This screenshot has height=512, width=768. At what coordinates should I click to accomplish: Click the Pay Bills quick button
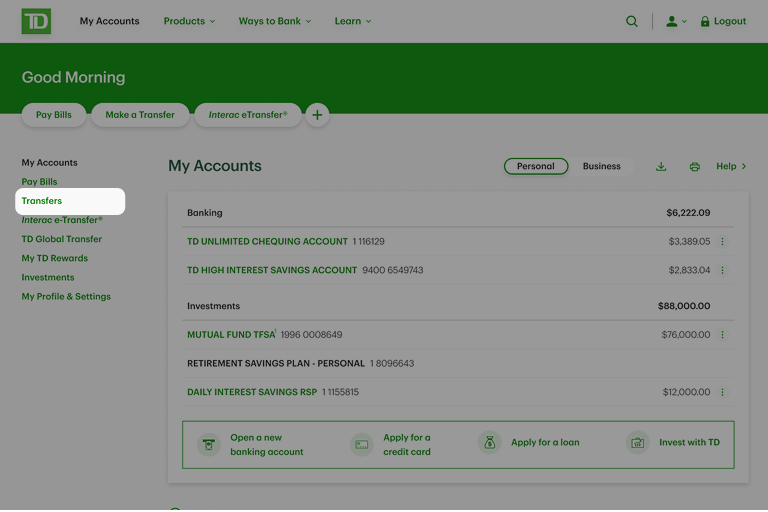tap(54, 115)
